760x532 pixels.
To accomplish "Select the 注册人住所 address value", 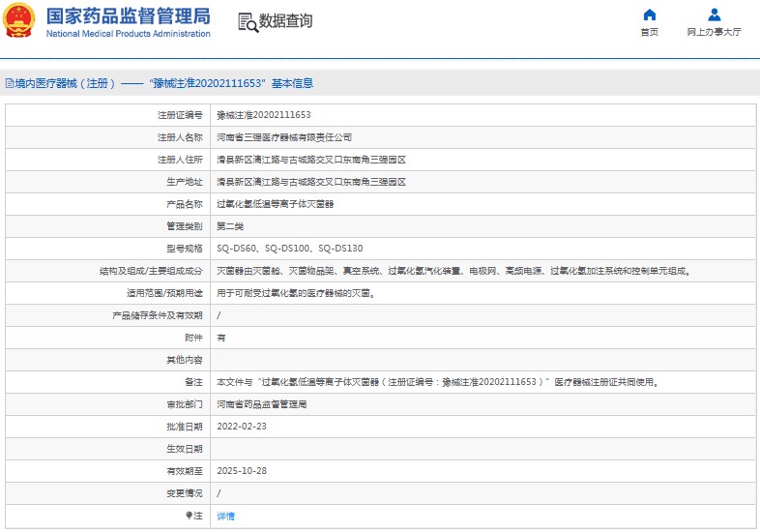I will click(x=311, y=160).
